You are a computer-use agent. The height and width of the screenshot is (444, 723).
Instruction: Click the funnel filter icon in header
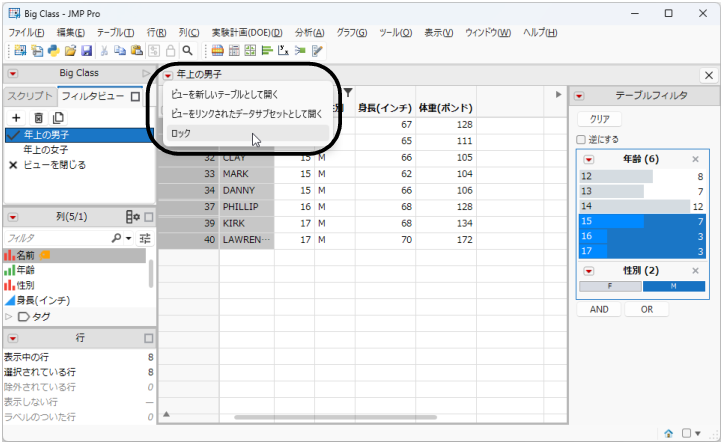tap(348, 93)
